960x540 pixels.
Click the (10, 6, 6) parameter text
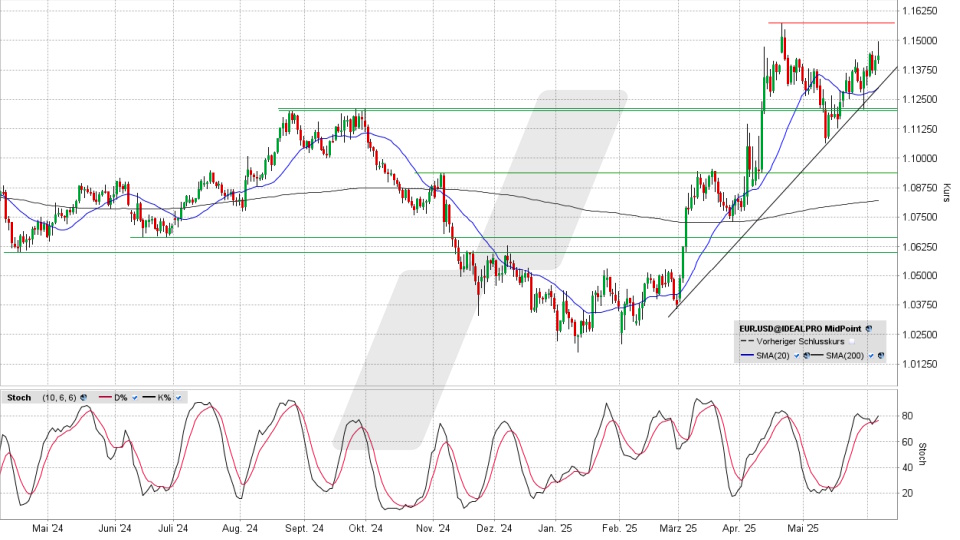click(59, 398)
